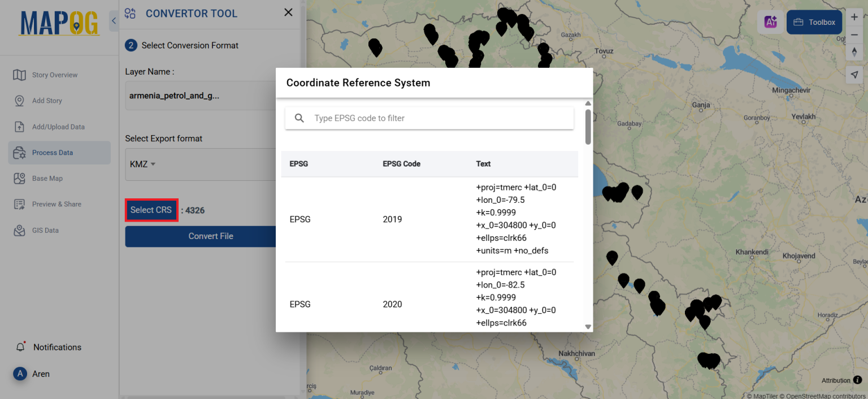This screenshot has width=868, height=399.
Task: Click the Convert File button
Action: (x=211, y=236)
